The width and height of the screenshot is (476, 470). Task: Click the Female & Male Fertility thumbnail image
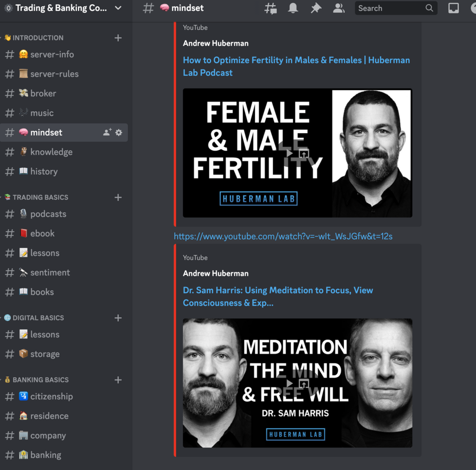[297, 153]
